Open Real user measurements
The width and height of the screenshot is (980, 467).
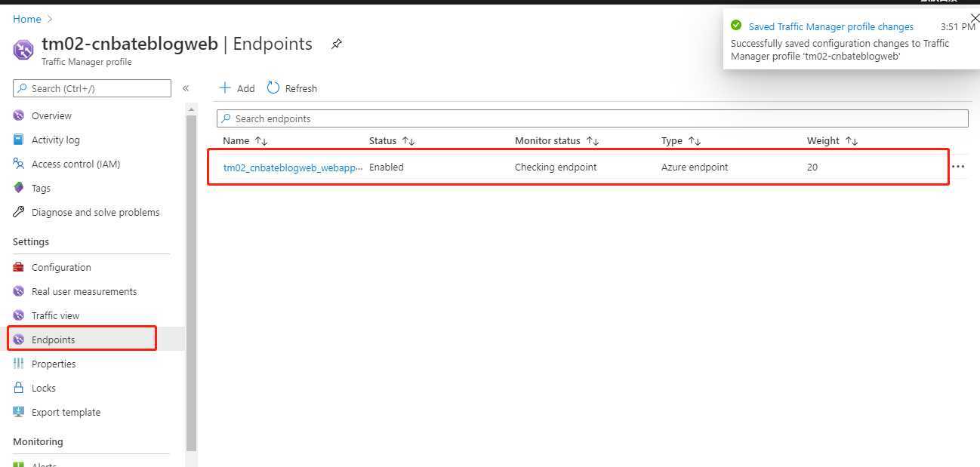tap(84, 291)
